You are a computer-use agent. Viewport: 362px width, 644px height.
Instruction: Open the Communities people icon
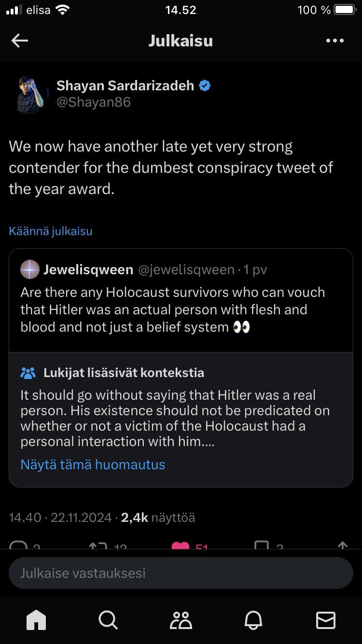(181, 620)
